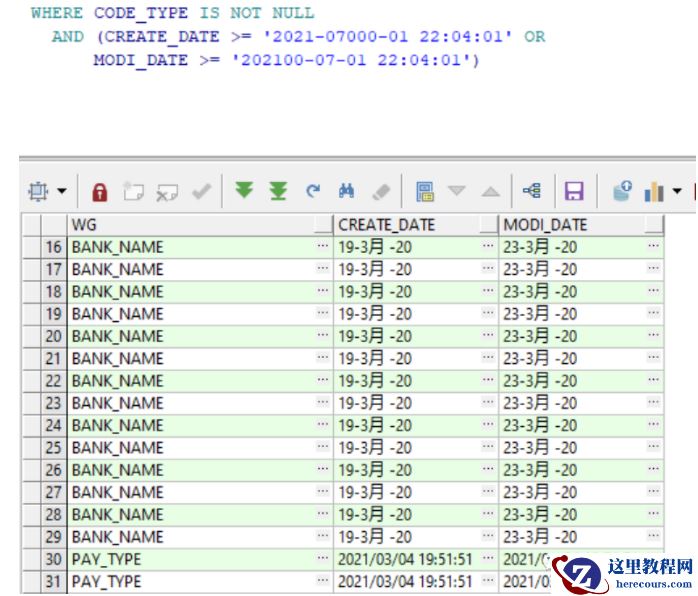This screenshot has width=698, height=596.
Task: Toggle the single record view icon
Action: pos(425,191)
